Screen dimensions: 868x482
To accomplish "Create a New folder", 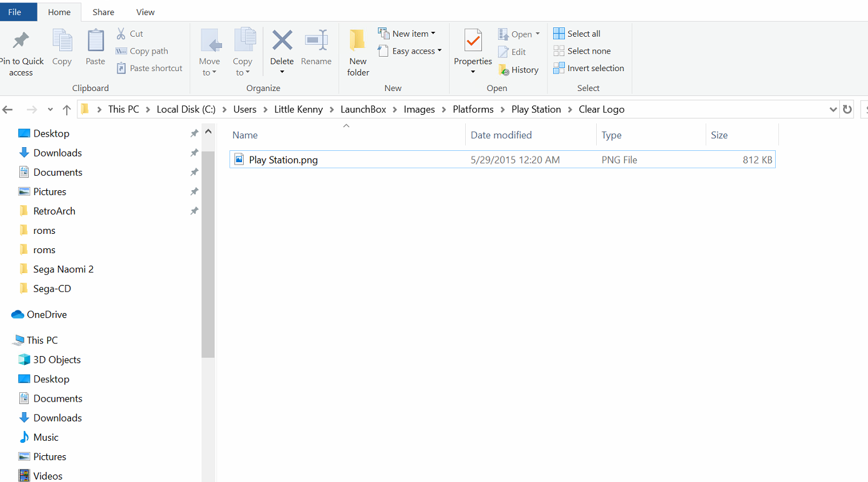I will (x=358, y=52).
